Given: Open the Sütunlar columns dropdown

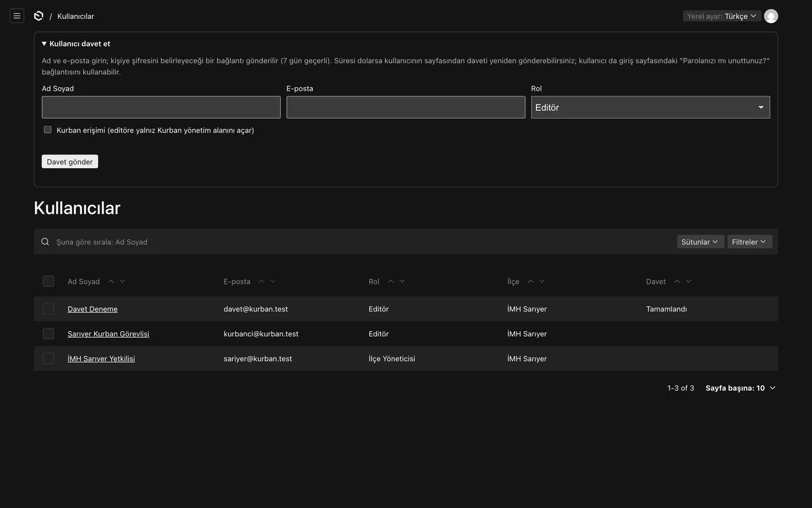Looking at the screenshot, I should coord(700,242).
